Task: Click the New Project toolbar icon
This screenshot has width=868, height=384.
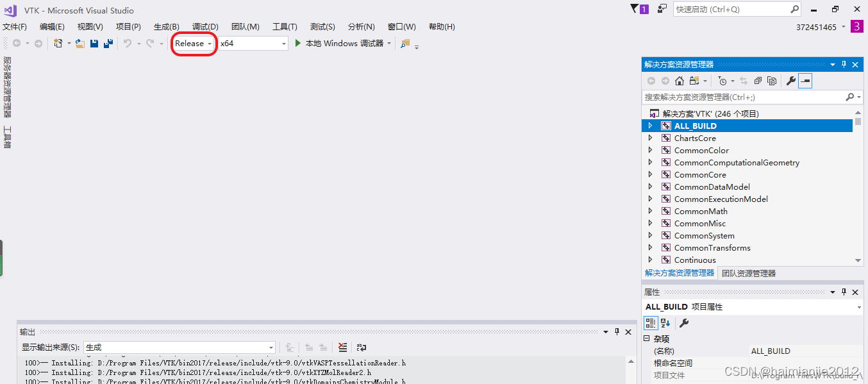Action: pyautogui.click(x=58, y=44)
